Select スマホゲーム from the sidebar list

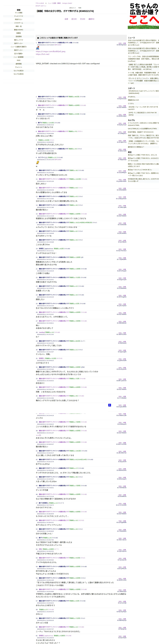(19, 23)
